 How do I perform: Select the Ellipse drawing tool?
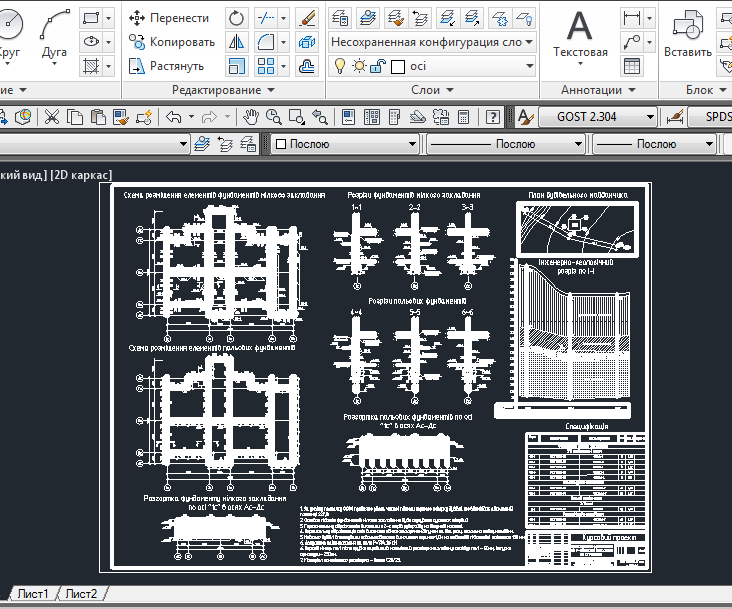[91, 42]
